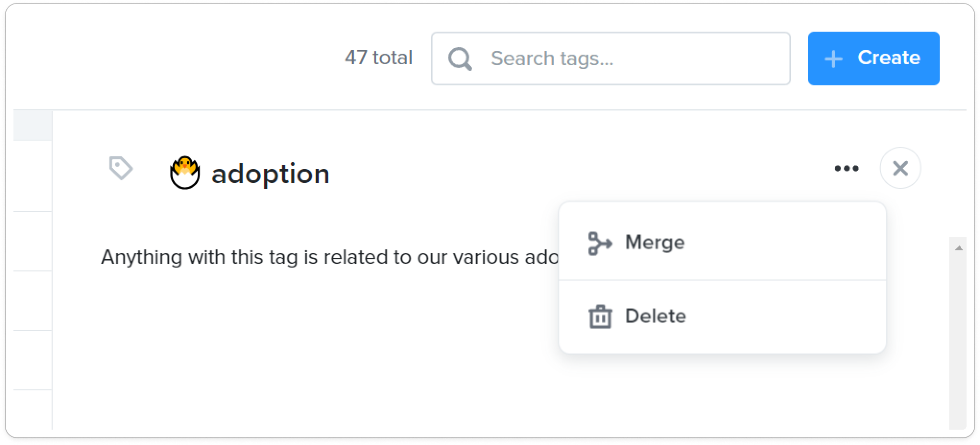980x445 pixels.
Task: Click the magnifying glass search icon
Action: (x=460, y=59)
